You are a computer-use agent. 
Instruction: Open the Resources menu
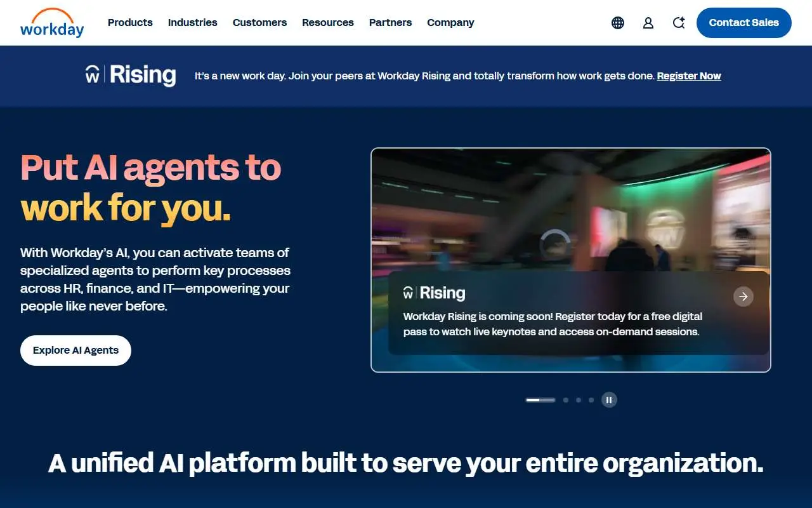click(328, 23)
